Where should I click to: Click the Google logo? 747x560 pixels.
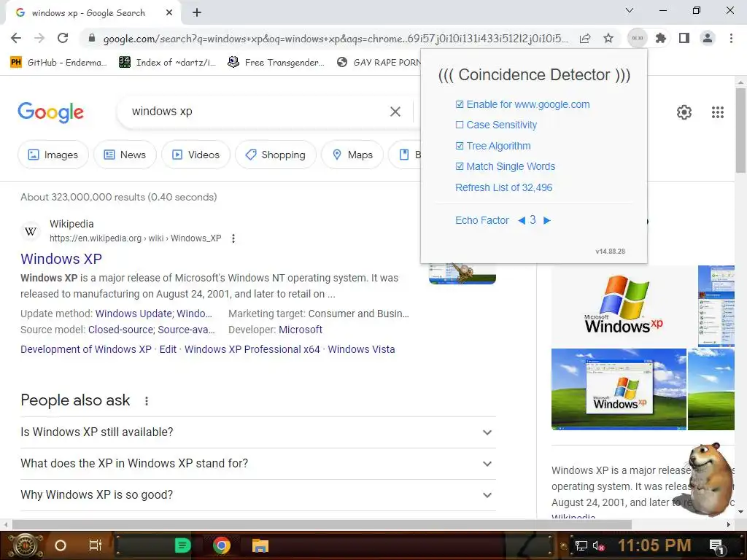pos(50,112)
